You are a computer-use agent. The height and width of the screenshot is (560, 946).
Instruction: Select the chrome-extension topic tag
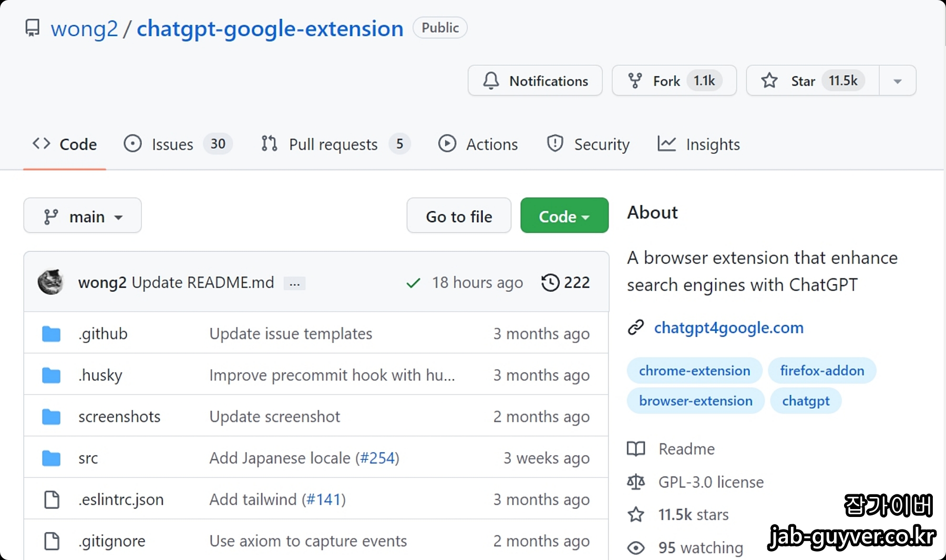pyautogui.click(x=694, y=371)
